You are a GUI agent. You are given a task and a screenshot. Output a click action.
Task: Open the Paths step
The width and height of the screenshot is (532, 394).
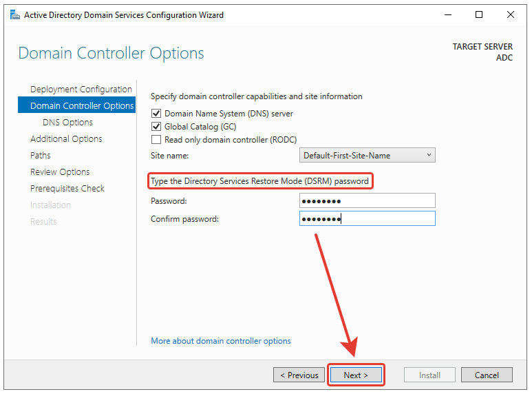(41, 156)
